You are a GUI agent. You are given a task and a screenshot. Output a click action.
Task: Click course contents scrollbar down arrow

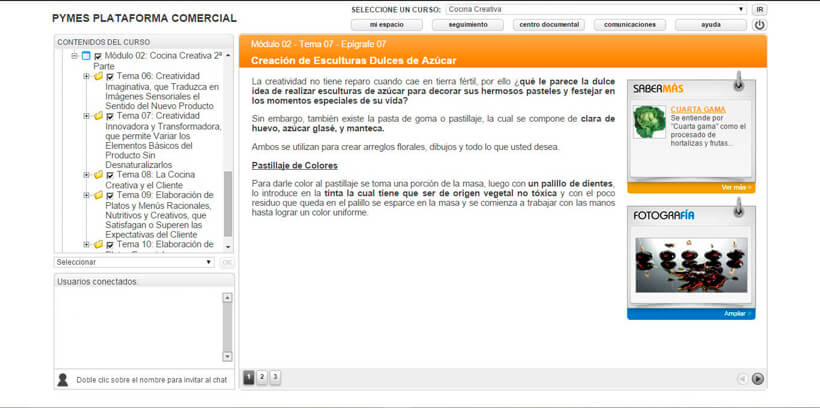pos(228,247)
